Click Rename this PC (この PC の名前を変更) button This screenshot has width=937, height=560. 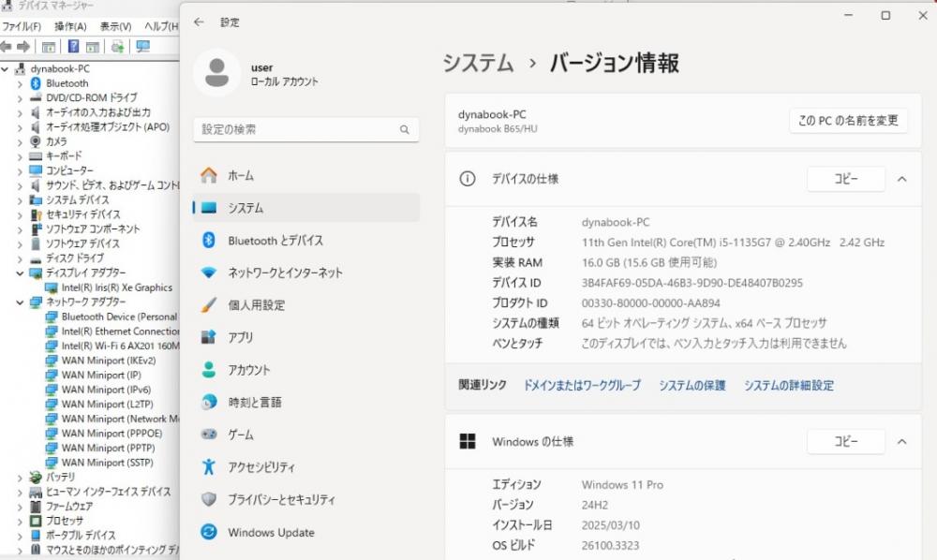tap(848, 120)
